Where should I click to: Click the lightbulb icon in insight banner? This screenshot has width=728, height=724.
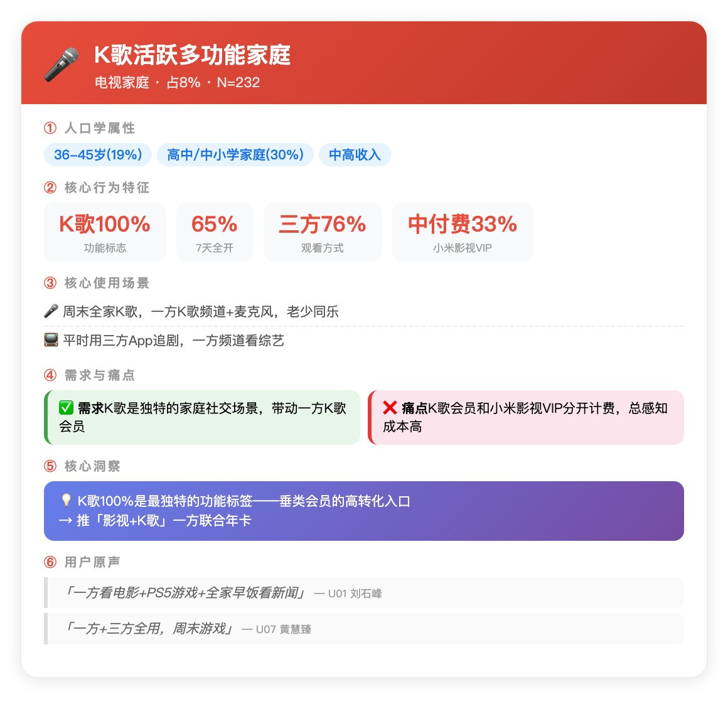click(66, 500)
